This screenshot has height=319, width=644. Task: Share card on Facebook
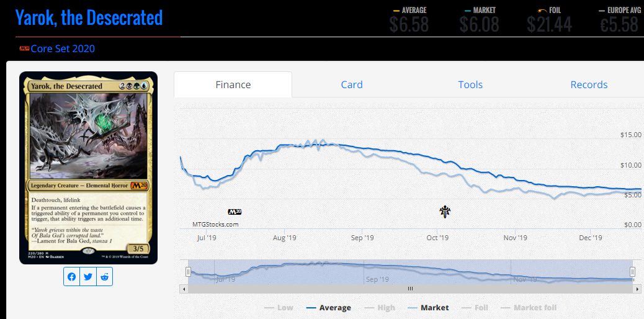pos(72,277)
